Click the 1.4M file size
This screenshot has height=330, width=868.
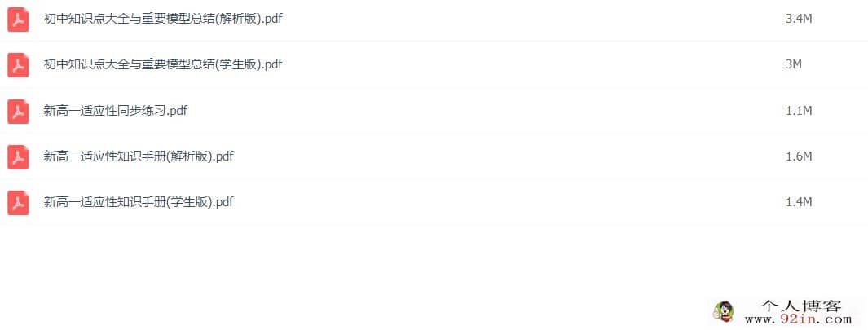pyautogui.click(x=799, y=202)
